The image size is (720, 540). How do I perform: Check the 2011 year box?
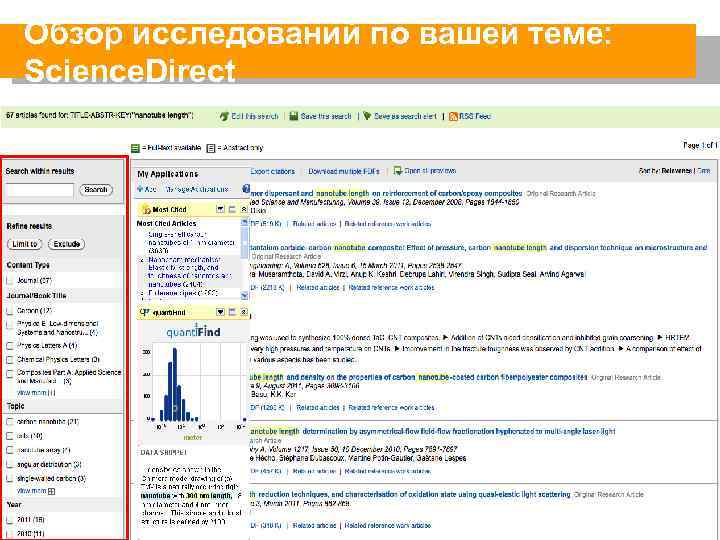click(10, 520)
